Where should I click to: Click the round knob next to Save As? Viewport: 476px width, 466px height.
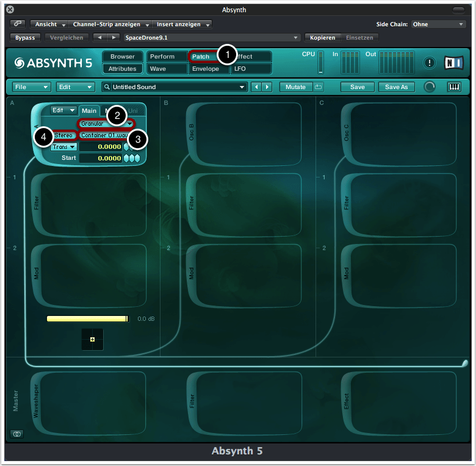tap(430, 87)
